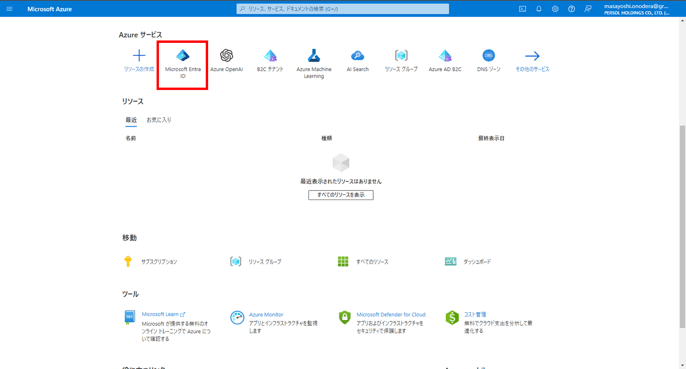Focus the resource search box
Image resolution: width=686 pixels, height=369 pixels.
click(x=343, y=9)
